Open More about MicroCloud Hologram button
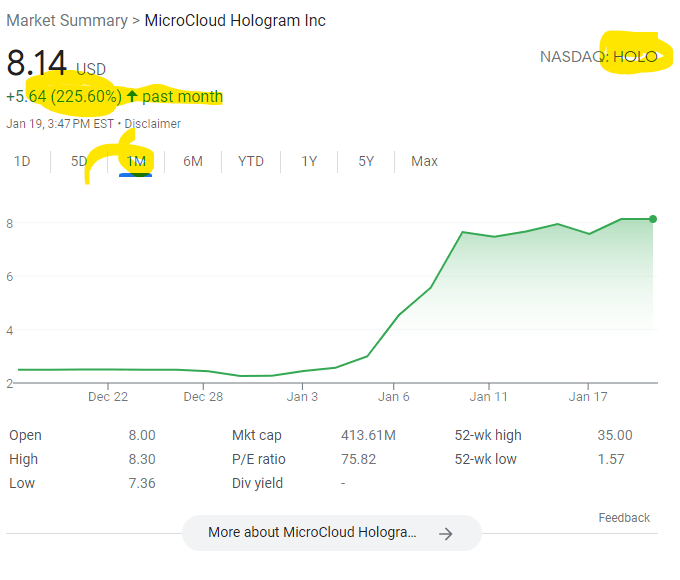Viewport: 680px width, 580px height. 331,533
